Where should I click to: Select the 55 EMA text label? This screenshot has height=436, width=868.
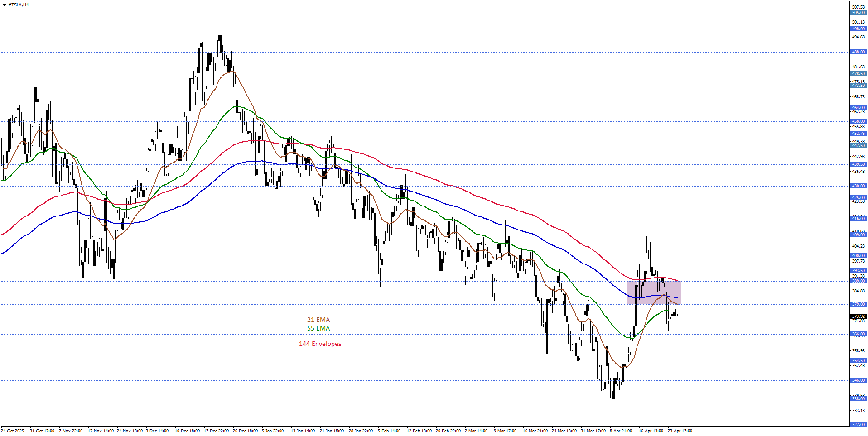point(318,329)
